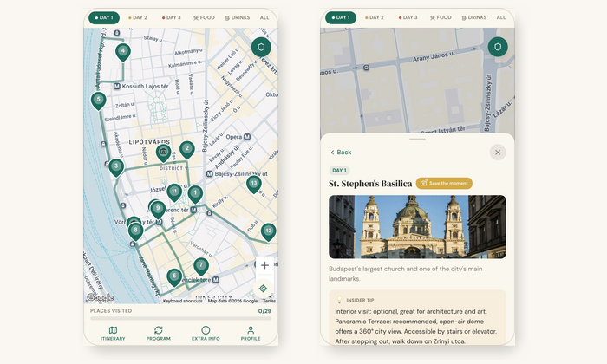This screenshot has height=364, width=607.
Task: Open the Program tab in bottom bar
Action: tap(159, 333)
